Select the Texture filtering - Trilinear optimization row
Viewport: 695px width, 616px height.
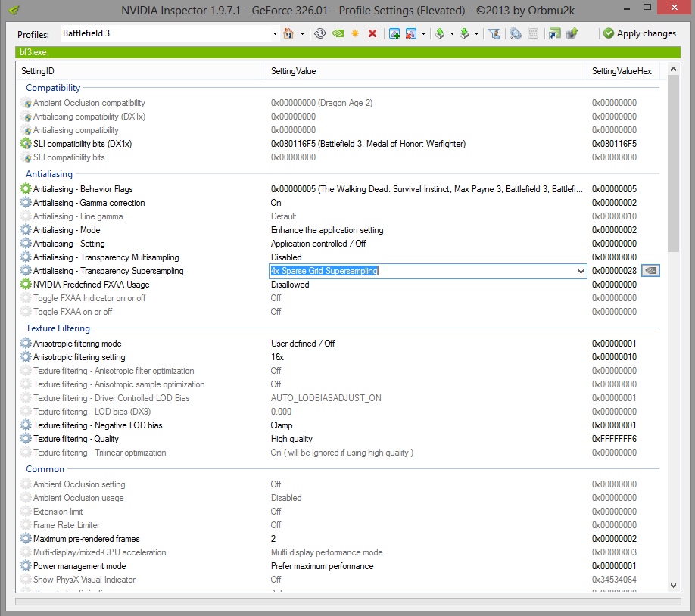[340, 453]
